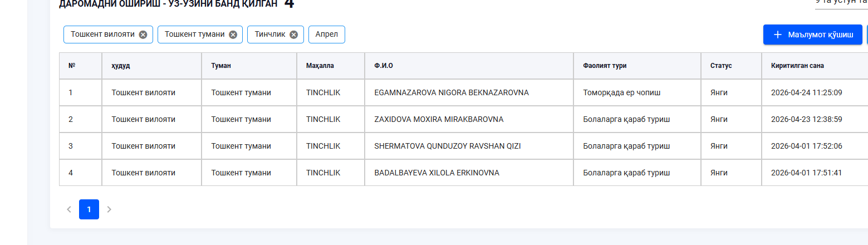Image resolution: width=868 pixels, height=245 pixels.
Task: Remove the Тошкент тумани filter chip
Action: (x=233, y=35)
